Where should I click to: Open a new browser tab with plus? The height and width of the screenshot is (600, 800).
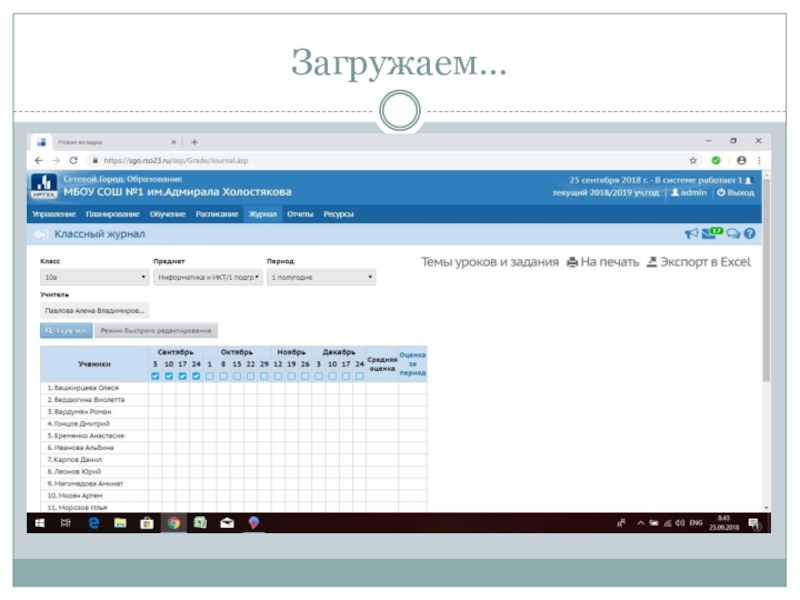click(x=194, y=143)
